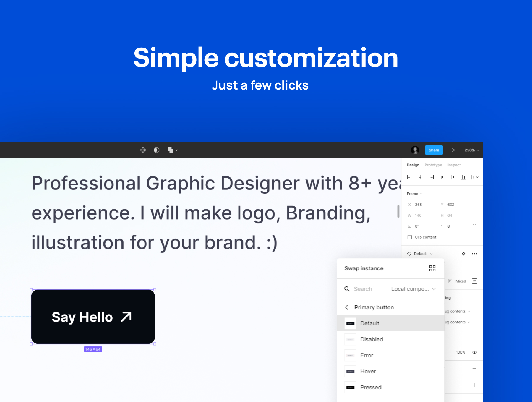Toggle layer visibility eye icon
532x402 pixels.
tap(474, 352)
